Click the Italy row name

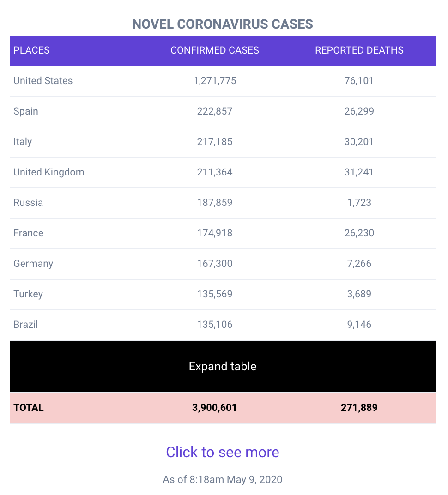23,142
